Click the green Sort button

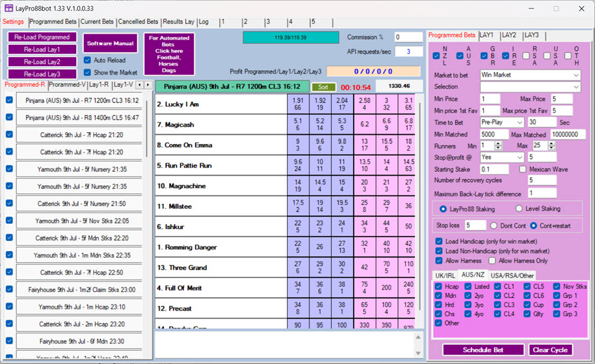[x=323, y=87]
